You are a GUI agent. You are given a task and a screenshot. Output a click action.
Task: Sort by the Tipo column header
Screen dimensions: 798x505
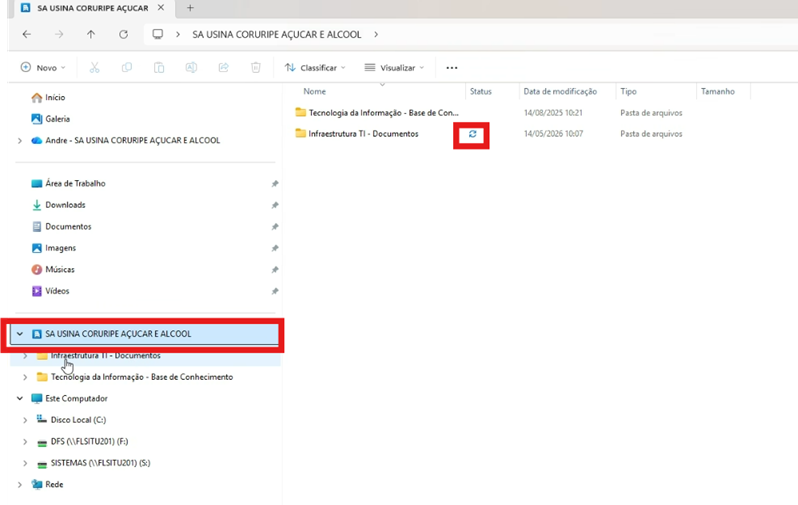pos(628,92)
